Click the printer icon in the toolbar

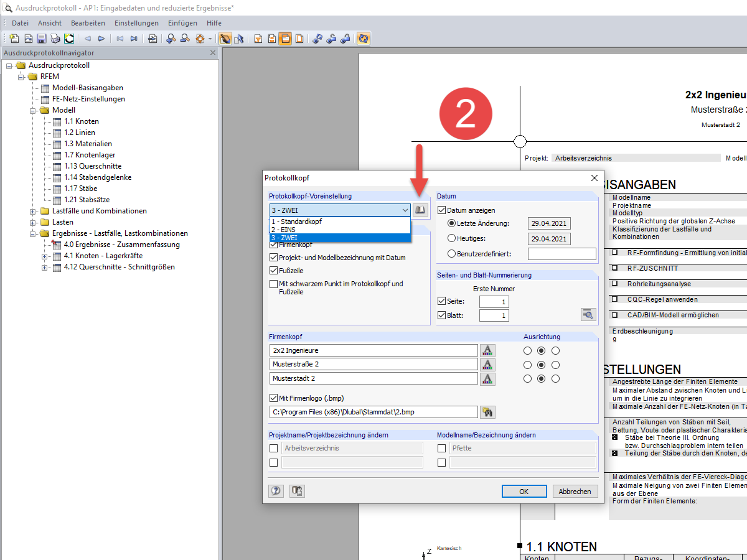coord(55,39)
